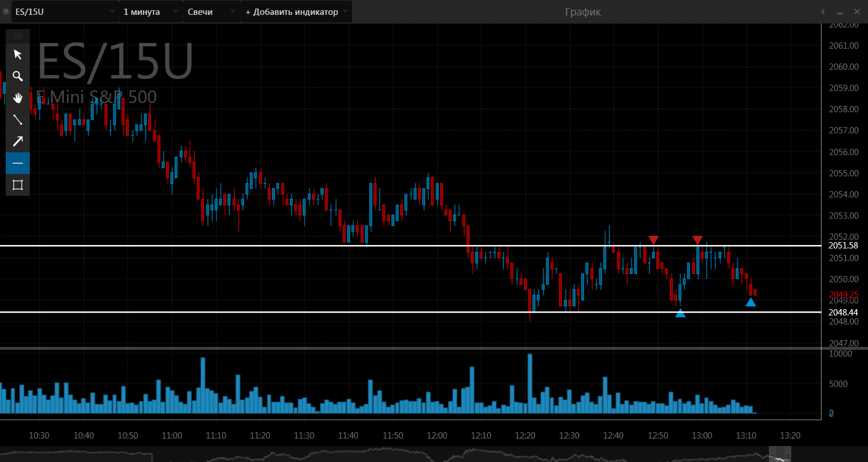Select the horizontal line at 2048.44

click(410, 312)
